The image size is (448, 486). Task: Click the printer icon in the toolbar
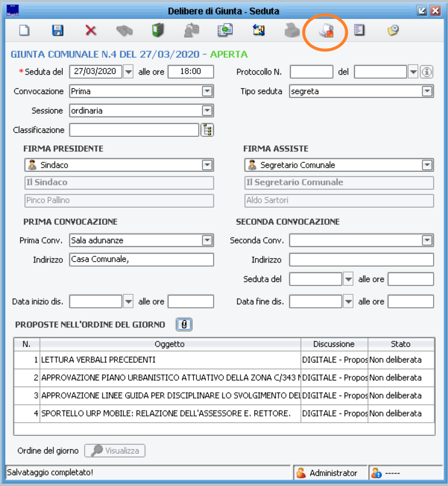[x=291, y=30]
